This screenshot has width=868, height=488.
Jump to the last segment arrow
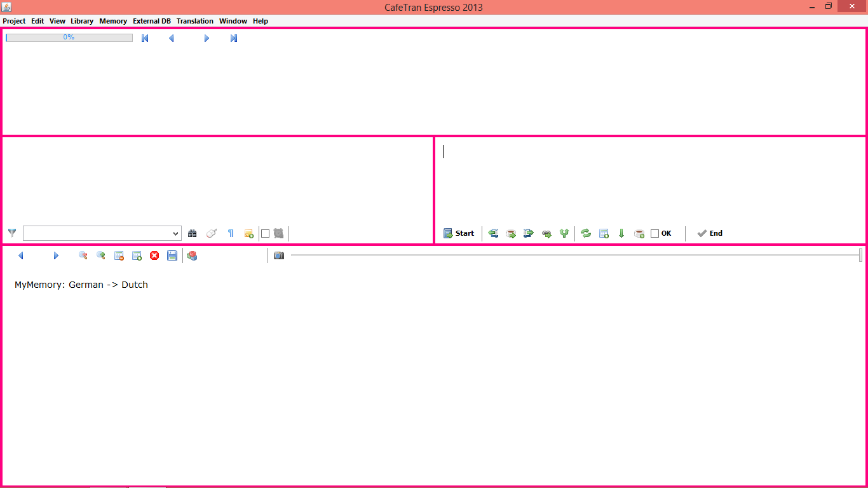pos(234,38)
